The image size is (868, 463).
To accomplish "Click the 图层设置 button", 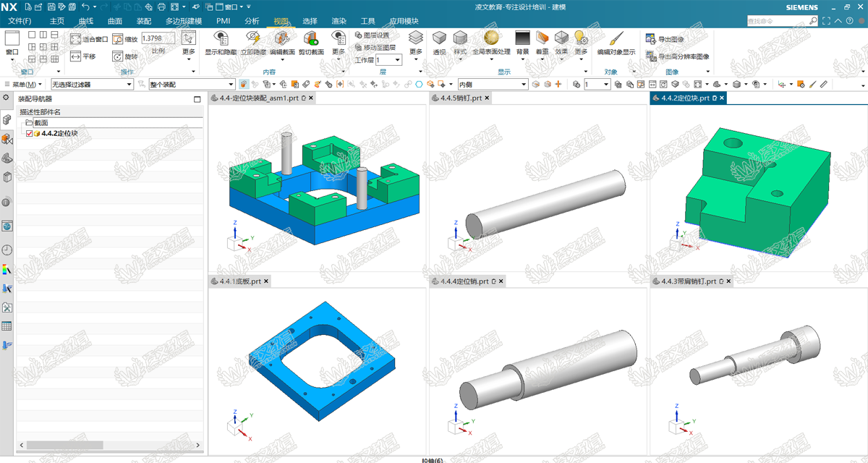I will click(x=372, y=35).
